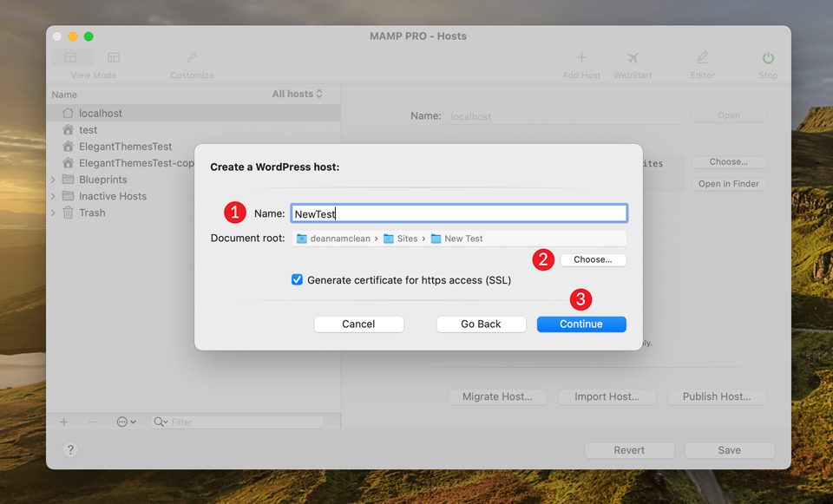Image resolution: width=833 pixels, height=504 pixels.
Task: Expand the Blueprints folder
Action: (53, 180)
